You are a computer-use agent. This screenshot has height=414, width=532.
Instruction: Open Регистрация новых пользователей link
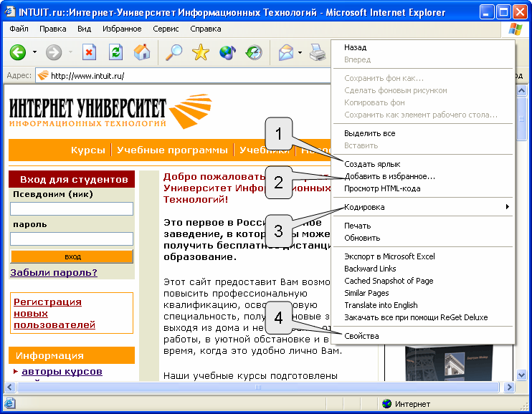click(54, 313)
